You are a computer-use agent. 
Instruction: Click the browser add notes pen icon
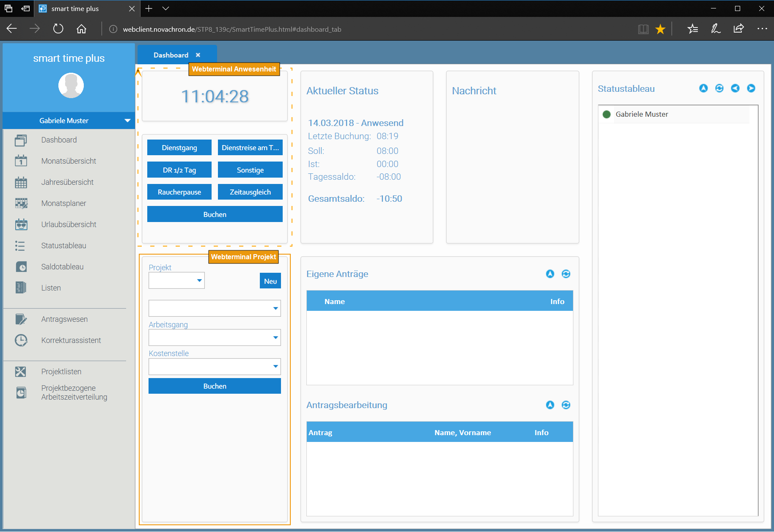(716, 29)
